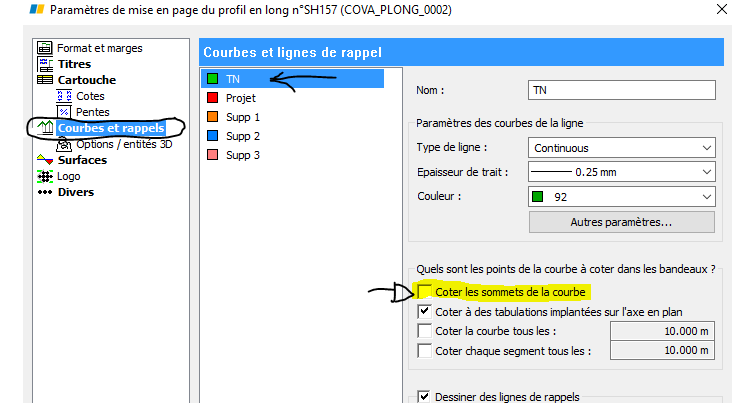Click the Surfaces icon
The image size is (732, 403).
coord(45,160)
